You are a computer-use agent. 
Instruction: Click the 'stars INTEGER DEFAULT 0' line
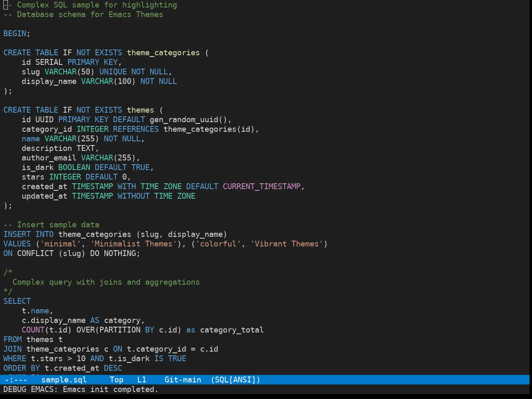click(x=76, y=177)
